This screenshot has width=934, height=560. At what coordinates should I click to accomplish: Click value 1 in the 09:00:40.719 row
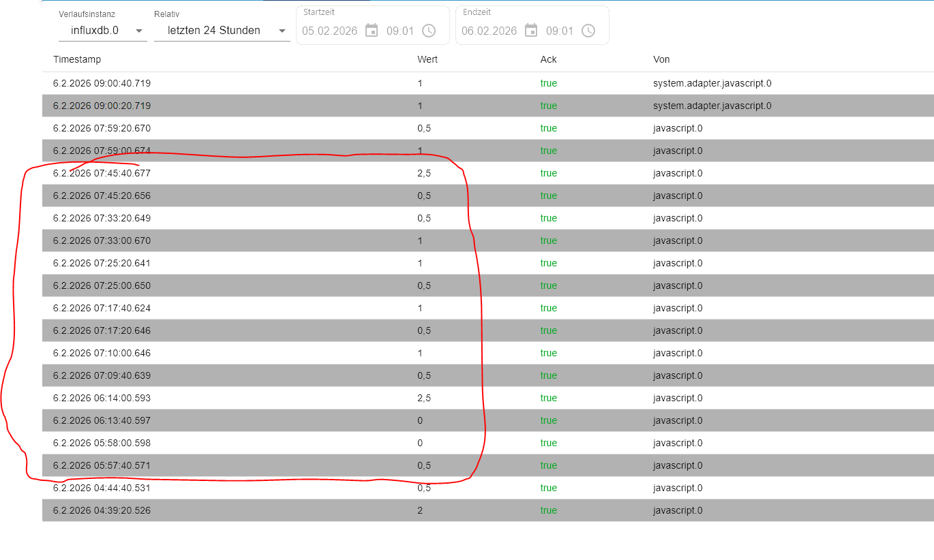[420, 83]
